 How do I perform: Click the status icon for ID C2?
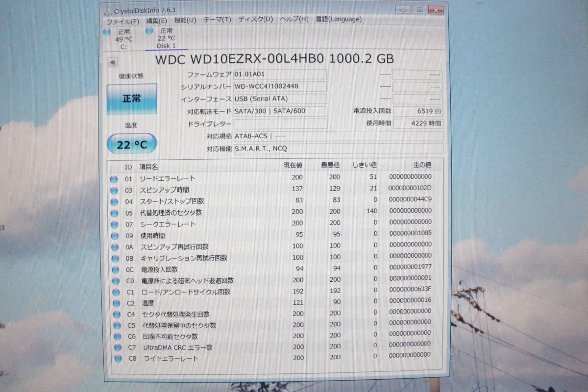(x=116, y=304)
